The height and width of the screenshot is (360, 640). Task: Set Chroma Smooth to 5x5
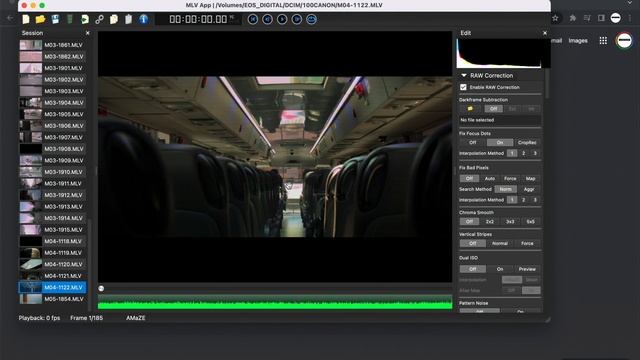click(x=531, y=221)
